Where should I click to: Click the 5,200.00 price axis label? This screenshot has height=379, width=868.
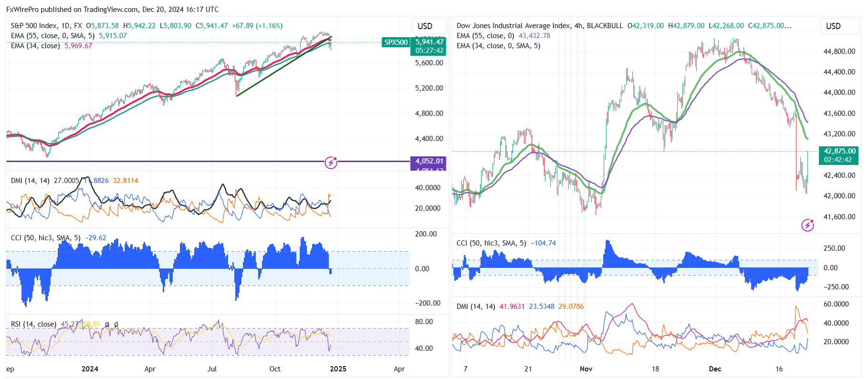[x=429, y=88]
